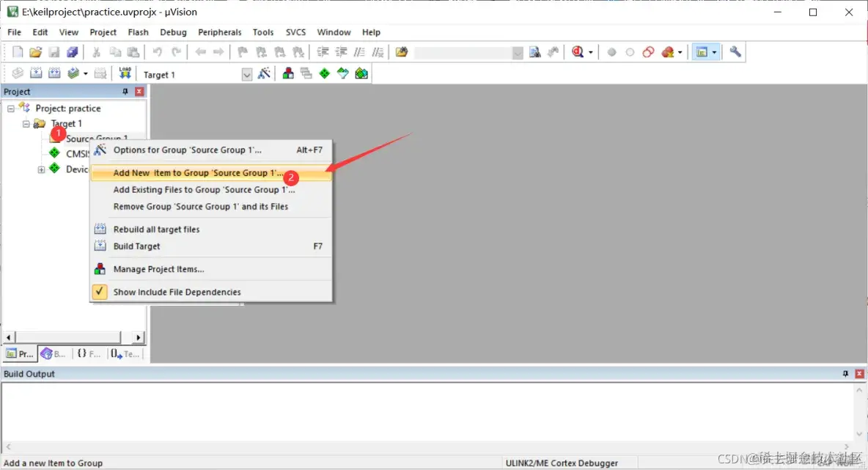This screenshot has height=470, width=868.
Task: Insert or remove a bookmark with the flag icon
Action: (243, 52)
